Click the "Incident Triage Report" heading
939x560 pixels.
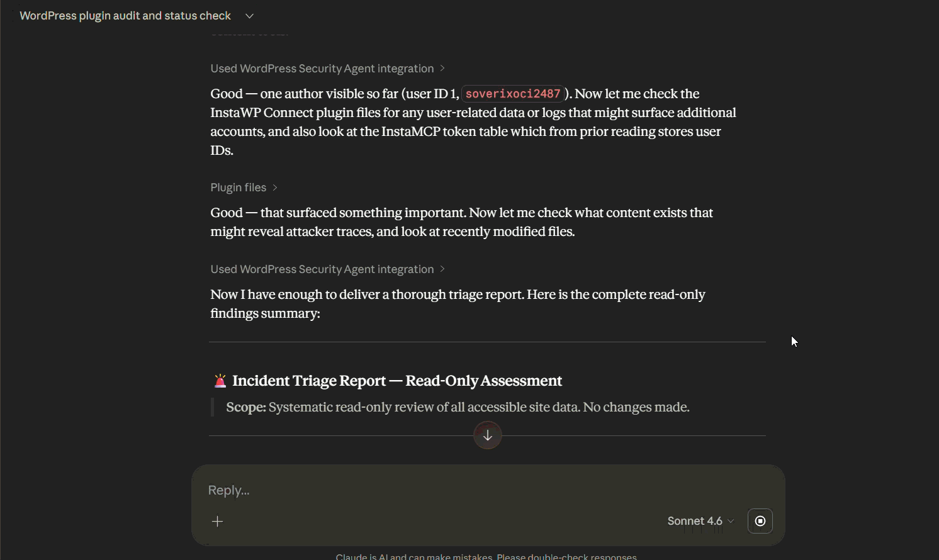tap(397, 381)
